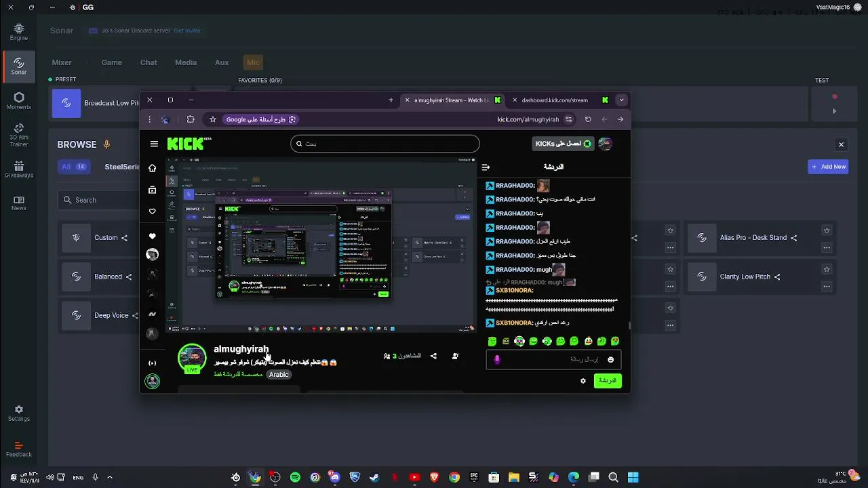Play the mic TEST recording
Screen dimensions: 868x488
(835, 111)
